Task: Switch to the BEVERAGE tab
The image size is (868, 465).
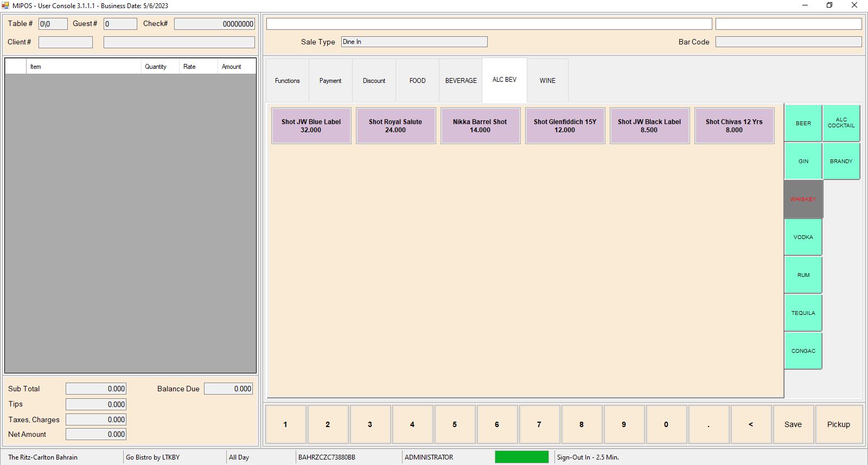Action: tap(461, 81)
